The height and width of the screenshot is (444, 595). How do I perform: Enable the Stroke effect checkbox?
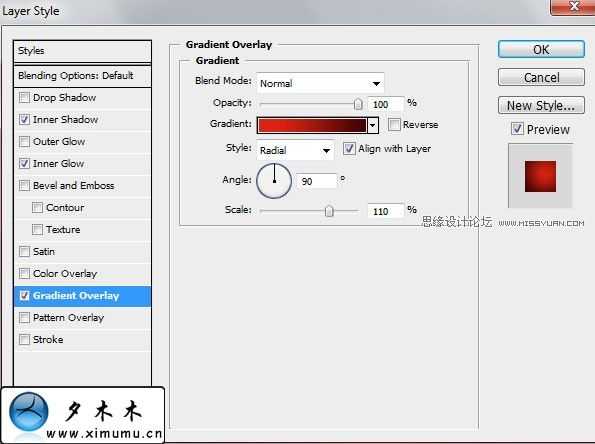tap(24, 339)
